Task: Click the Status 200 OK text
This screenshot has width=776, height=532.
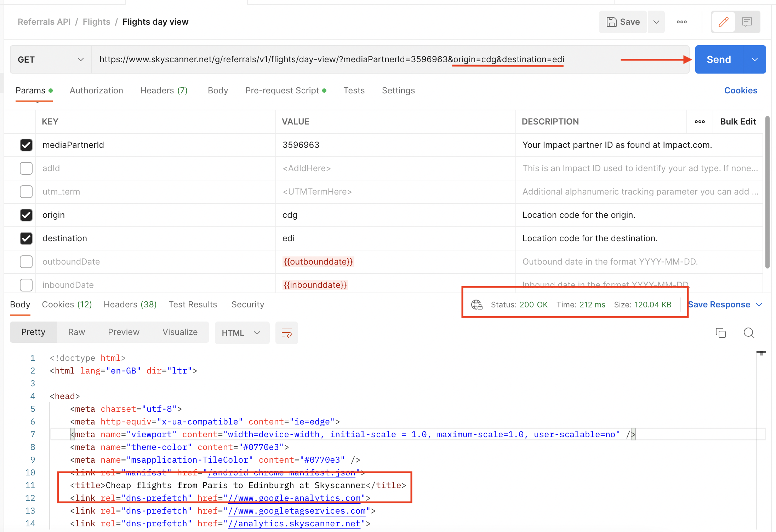Action: 519,305
